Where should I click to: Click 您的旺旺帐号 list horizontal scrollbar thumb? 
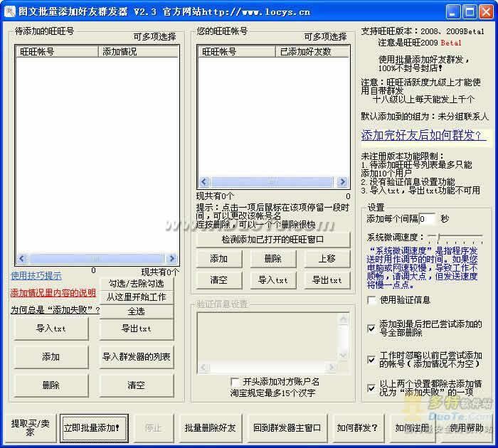pos(272,182)
